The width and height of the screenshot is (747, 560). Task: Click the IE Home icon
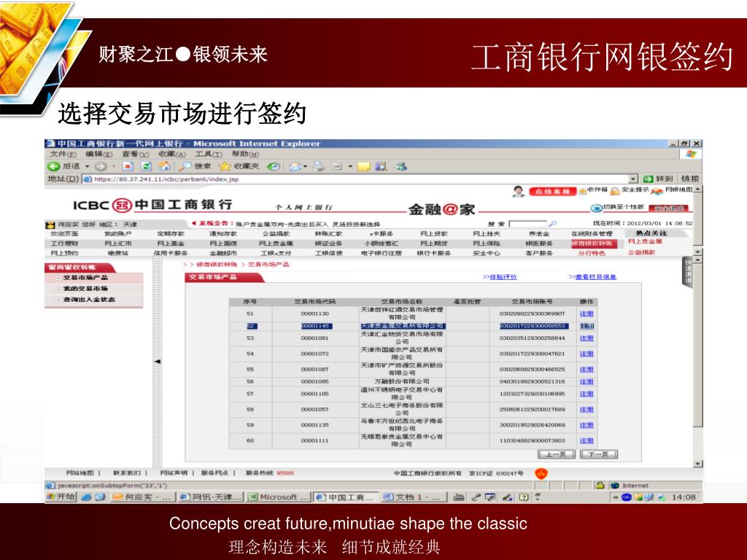coord(164,166)
